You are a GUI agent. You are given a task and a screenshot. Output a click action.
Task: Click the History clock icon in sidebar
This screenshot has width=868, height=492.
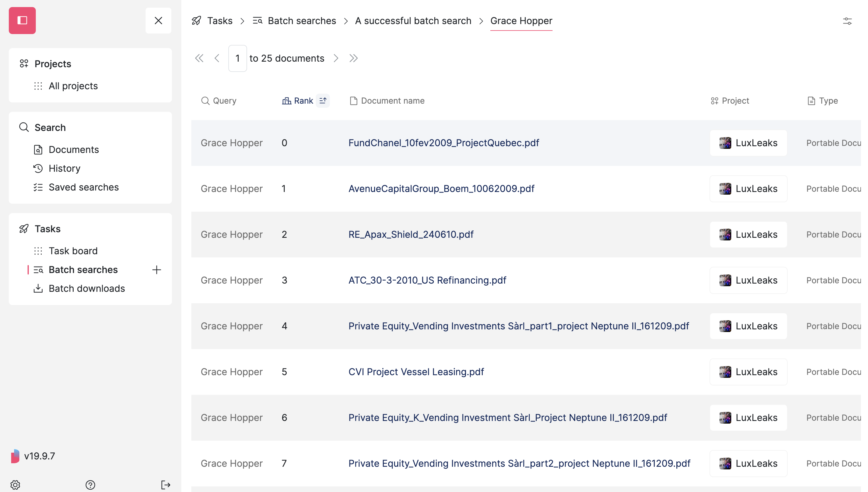point(38,168)
